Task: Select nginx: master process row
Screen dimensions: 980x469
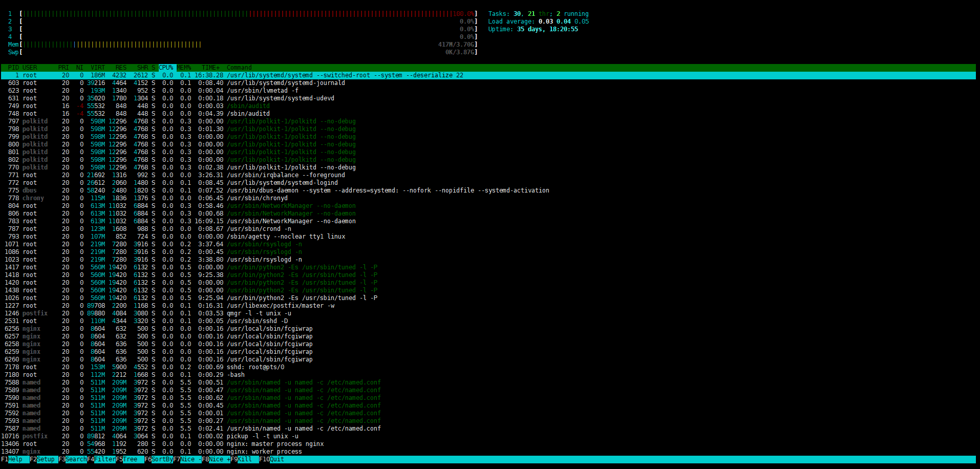Action: coord(488,444)
